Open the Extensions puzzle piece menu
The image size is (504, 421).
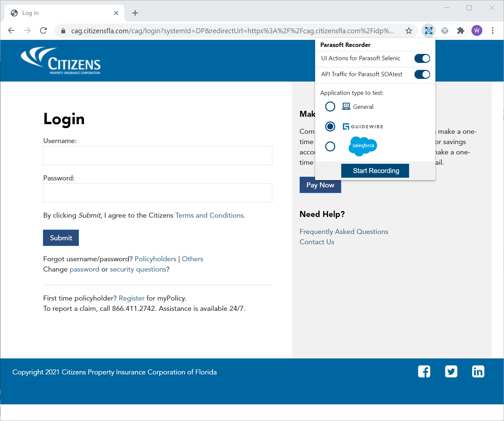click(461, 31)
